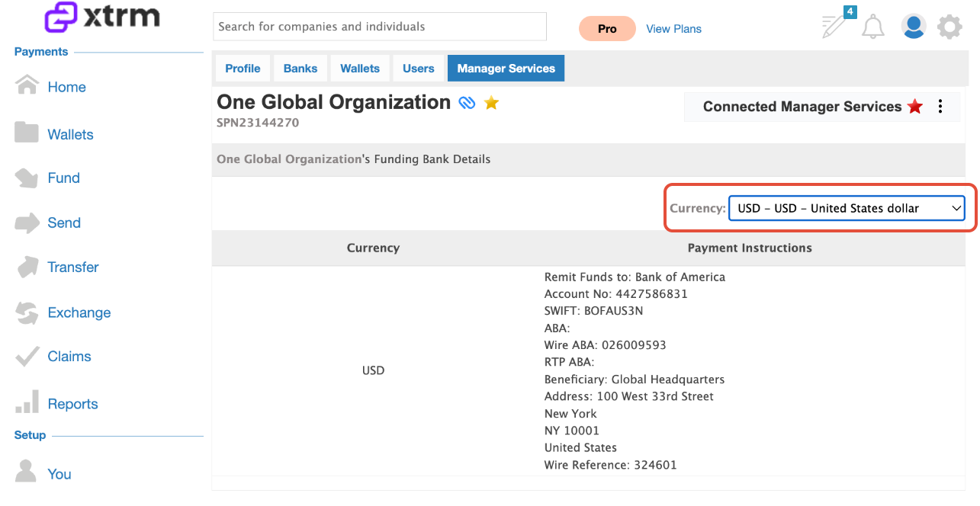The image size is (980, 506).
Task: Go to Home in sidebar
Action: tap(67, 87)
